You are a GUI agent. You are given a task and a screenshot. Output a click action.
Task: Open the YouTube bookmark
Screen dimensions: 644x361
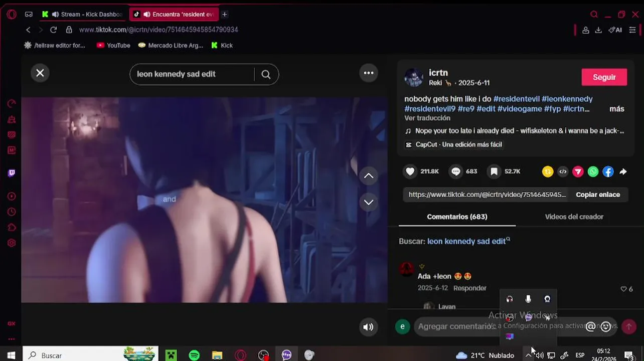click(x=113, y=46)
